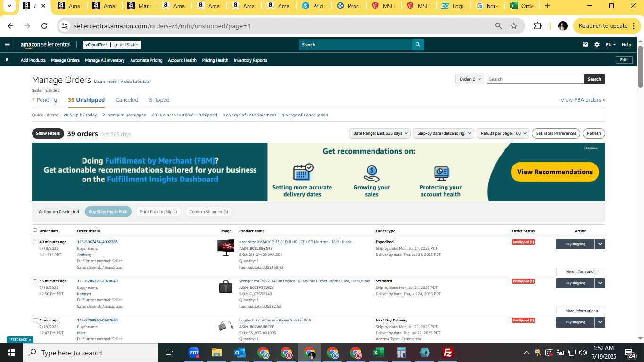
Task: Open the Order ID search type dropdown
Action: tap(470, 79)
